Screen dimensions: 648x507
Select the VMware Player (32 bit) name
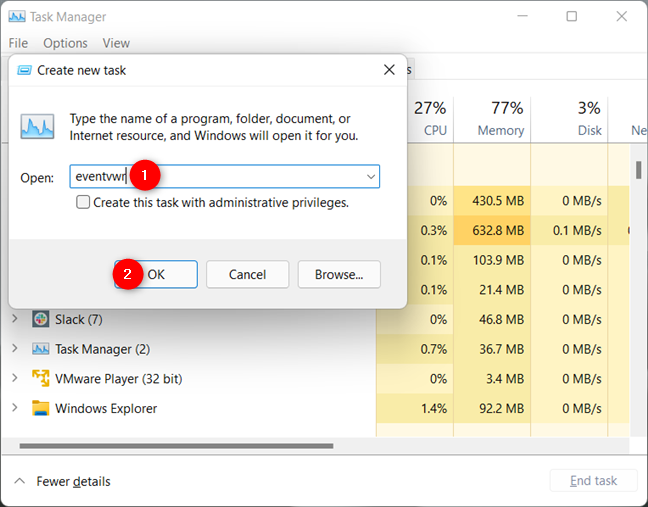click(119, 379)
